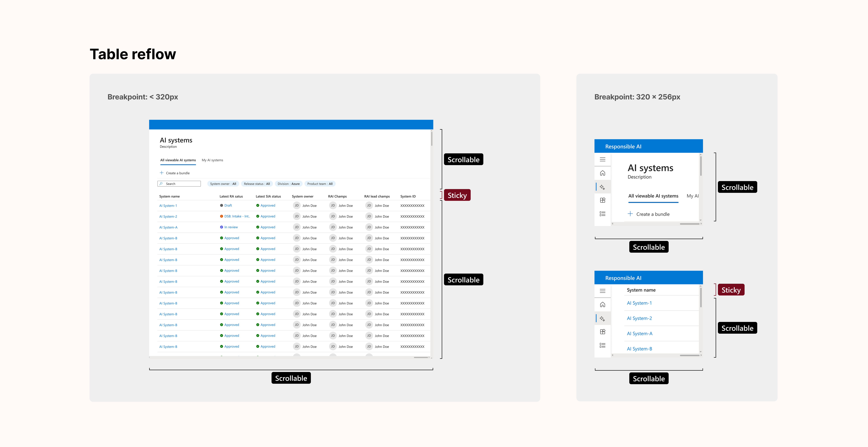Open AI System-A link in small list mockup

640,333
